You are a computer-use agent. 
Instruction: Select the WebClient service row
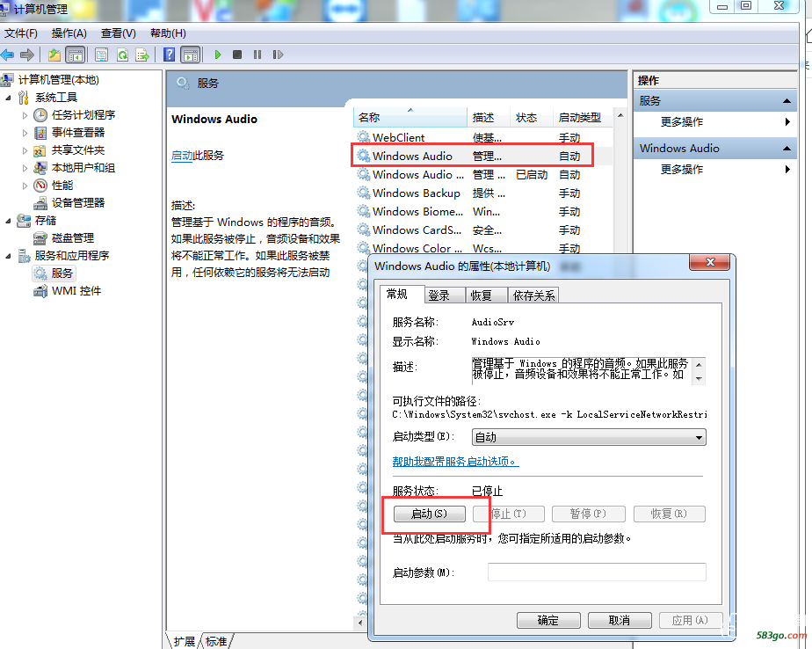click(482, 138)
